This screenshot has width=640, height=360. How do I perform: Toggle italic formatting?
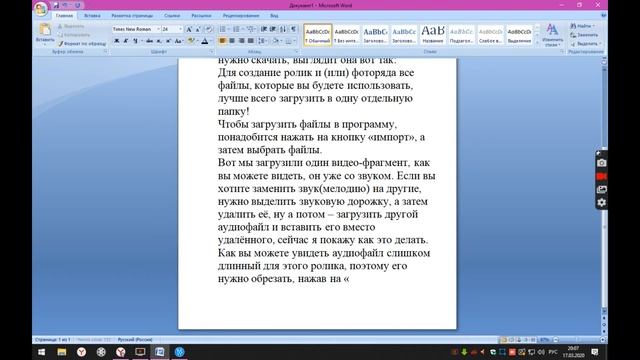tap(126, 41)
